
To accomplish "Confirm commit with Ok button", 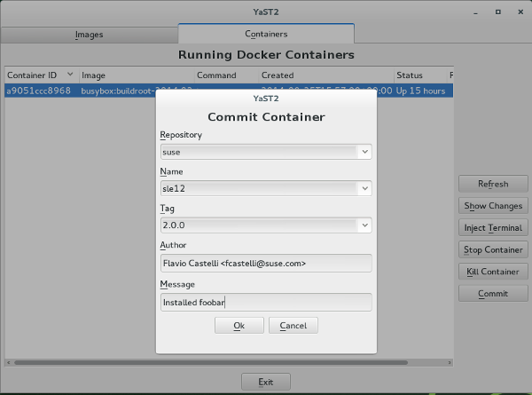I will pos(239,326).
